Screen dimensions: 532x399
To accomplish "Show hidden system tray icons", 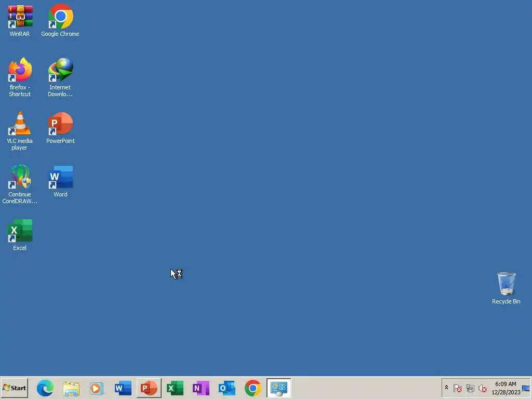I will coord(446,388).
